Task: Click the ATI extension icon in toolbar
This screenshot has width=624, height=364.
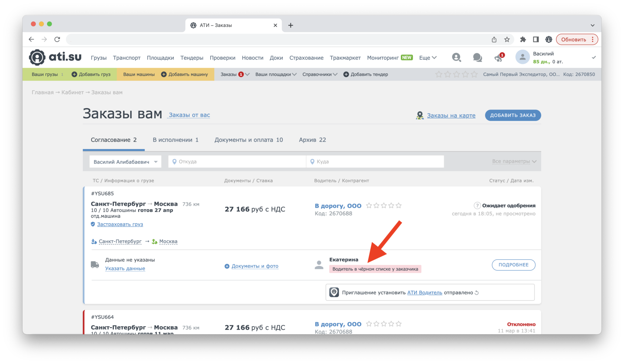Action: [x=549, y=39]
